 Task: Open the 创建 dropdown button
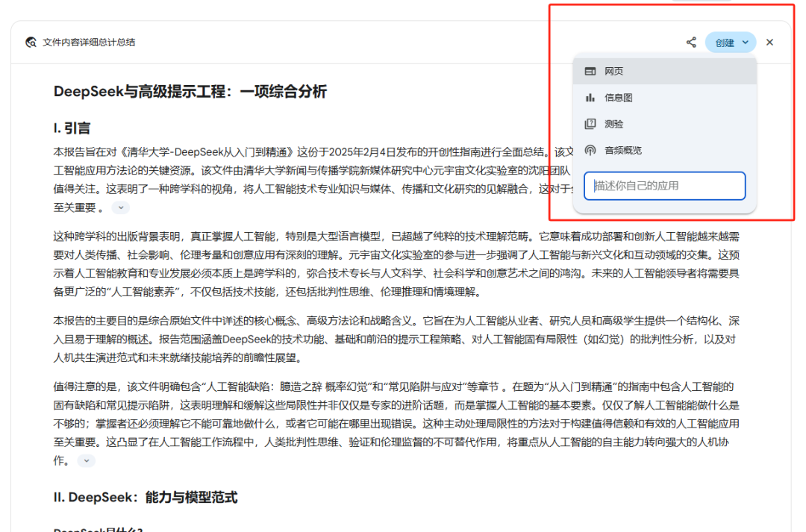click(731, 43)
